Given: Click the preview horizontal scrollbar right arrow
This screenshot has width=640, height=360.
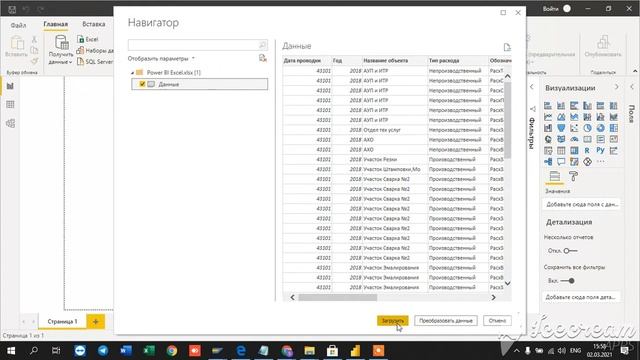Looking at the screenshot, I should click(x=493, y=297).
